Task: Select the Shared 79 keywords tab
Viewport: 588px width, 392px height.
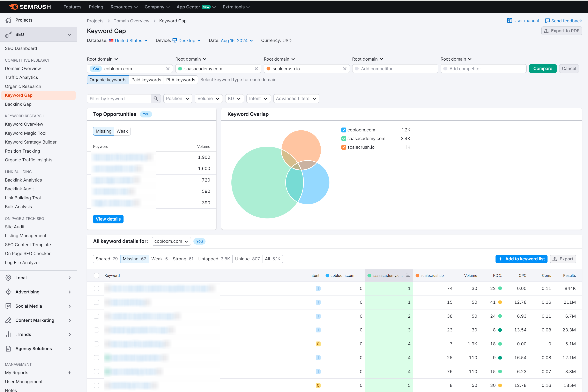Action: coord(107,259)
